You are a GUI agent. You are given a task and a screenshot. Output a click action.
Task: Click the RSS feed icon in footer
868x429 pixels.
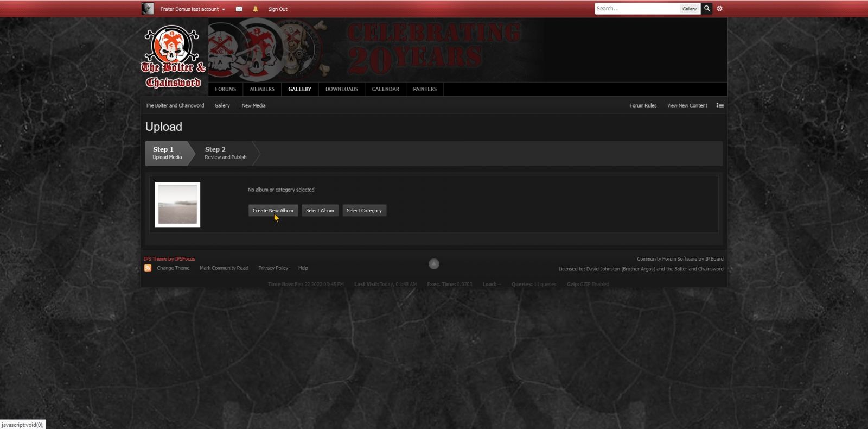tap(148, 268)
